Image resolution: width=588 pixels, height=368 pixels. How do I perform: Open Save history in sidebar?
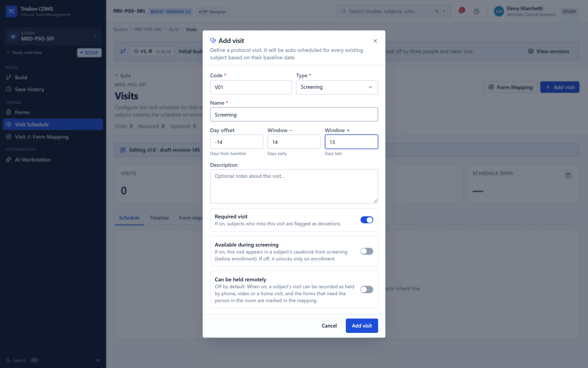pos(53,89)
